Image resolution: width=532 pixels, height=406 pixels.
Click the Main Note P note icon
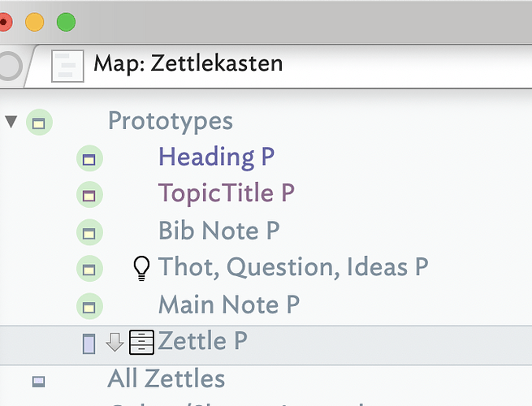(89, 307)
